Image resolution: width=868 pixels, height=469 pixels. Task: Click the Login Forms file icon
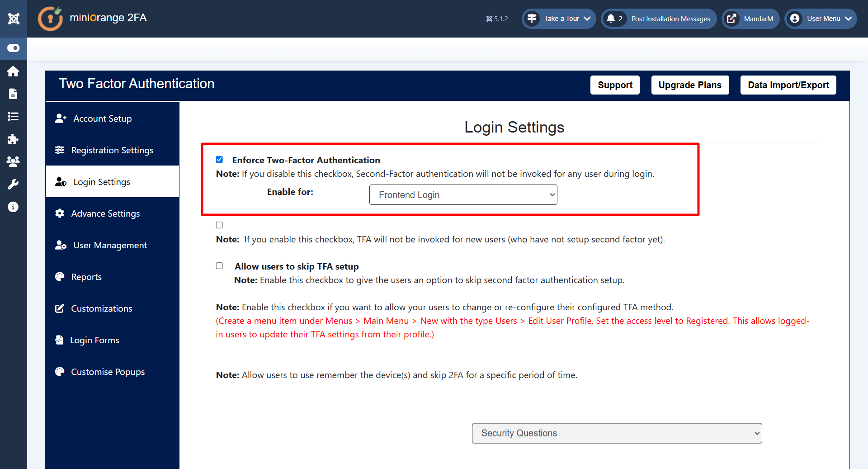click(x=59, y=340)
